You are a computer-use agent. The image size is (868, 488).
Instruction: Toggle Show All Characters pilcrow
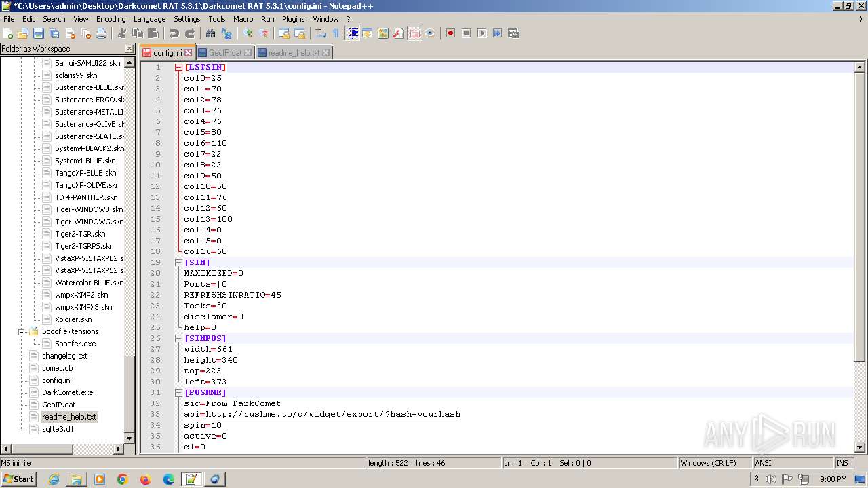[x=336, y=33]
